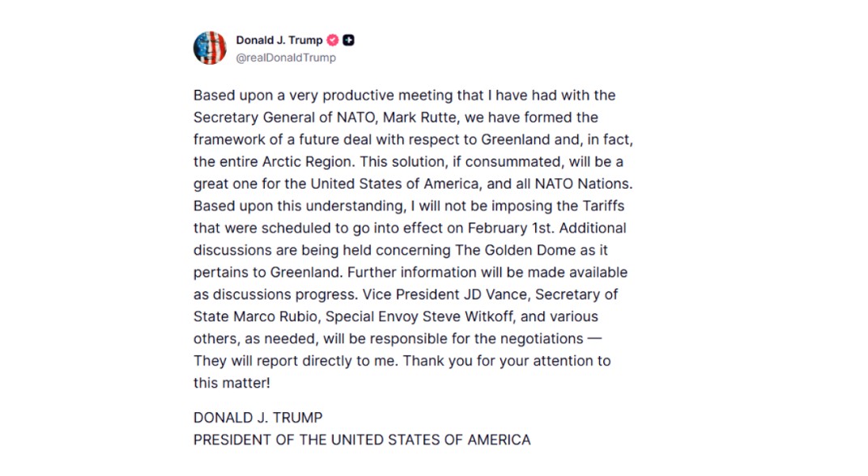
Task: Open the @realDonaldTrump handle link
Action: [x=285, y=57]
